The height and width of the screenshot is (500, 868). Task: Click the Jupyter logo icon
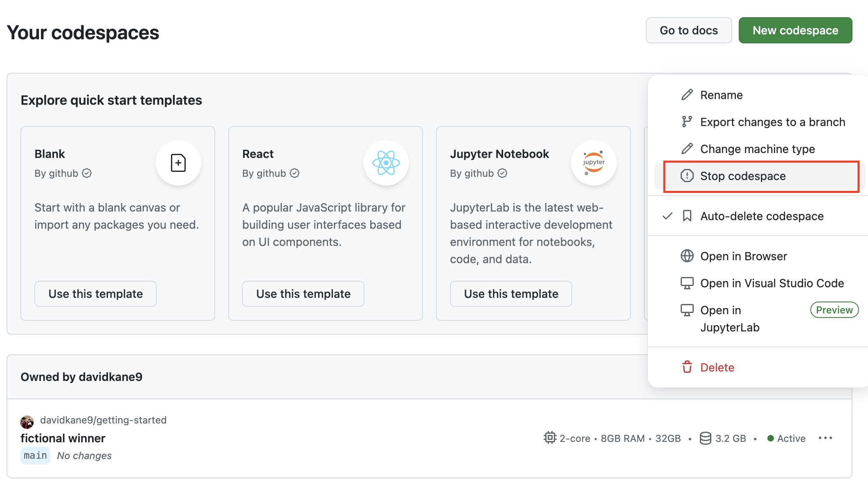[594, 163]
